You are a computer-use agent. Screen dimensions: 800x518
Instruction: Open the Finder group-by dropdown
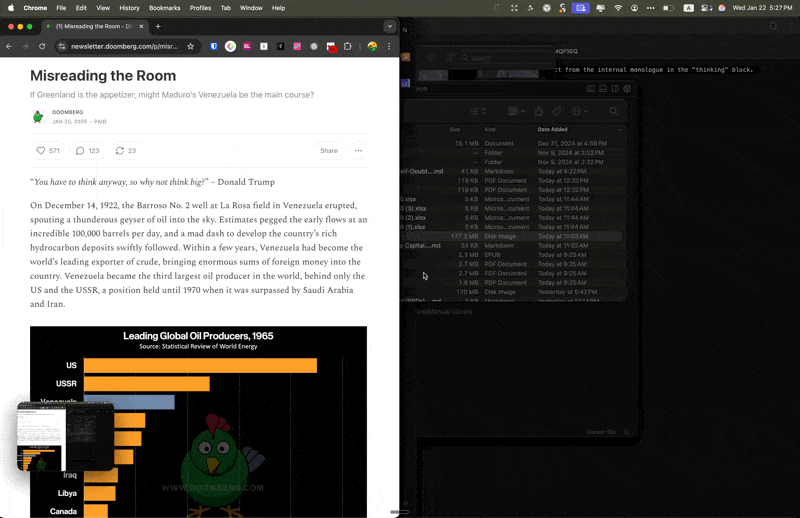point(516,111)
